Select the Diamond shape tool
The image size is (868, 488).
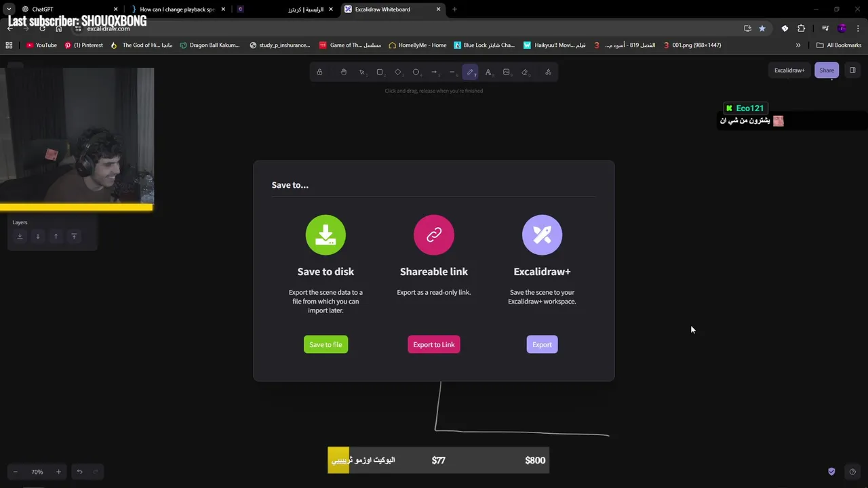tap(398, 72)
